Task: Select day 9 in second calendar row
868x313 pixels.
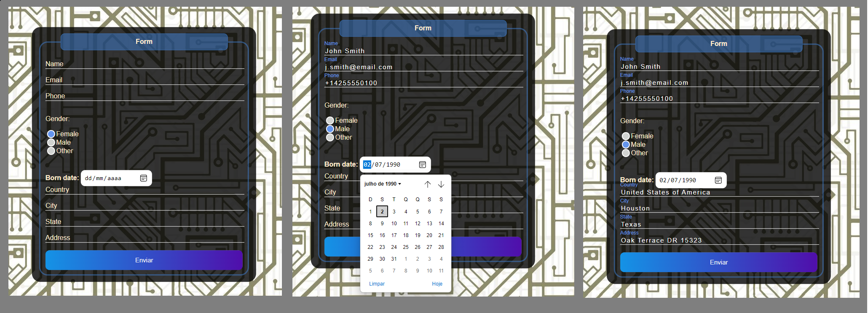Action: click(382, 224)
